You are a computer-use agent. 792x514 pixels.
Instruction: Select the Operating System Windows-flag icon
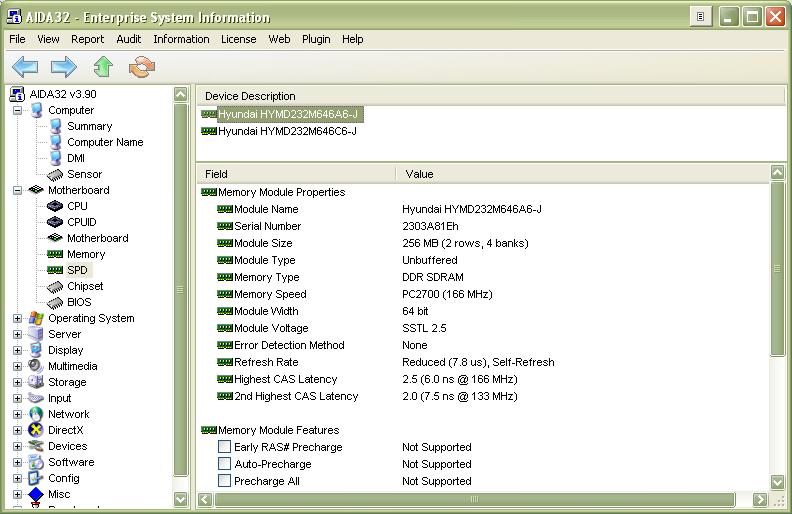pyautogui.click(x=36, y=318)
